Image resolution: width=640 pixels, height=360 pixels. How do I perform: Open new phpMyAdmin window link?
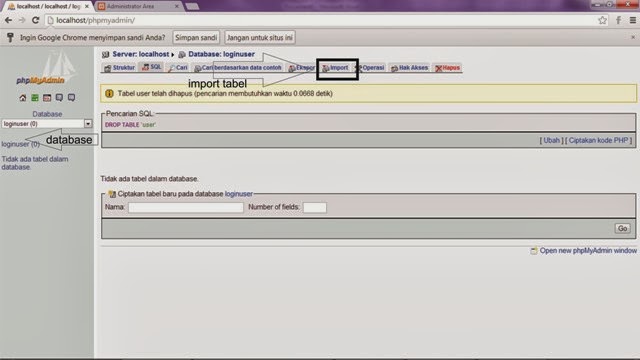click(588, 251)
